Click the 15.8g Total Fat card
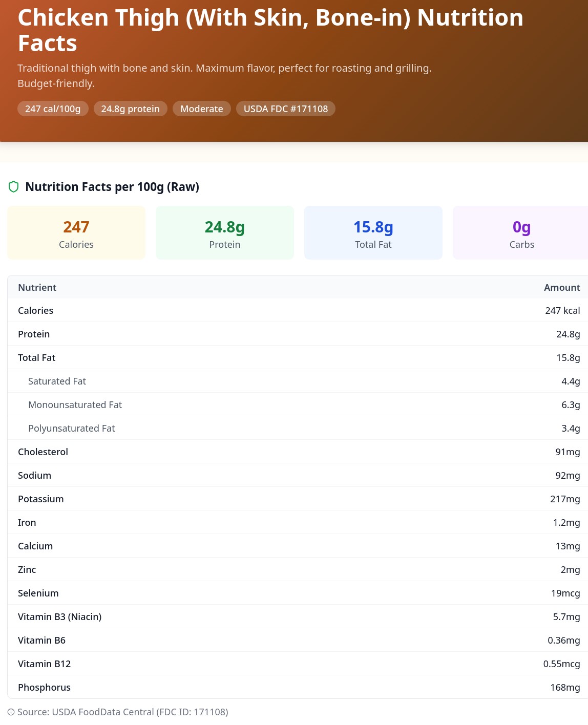 (373, 233)
